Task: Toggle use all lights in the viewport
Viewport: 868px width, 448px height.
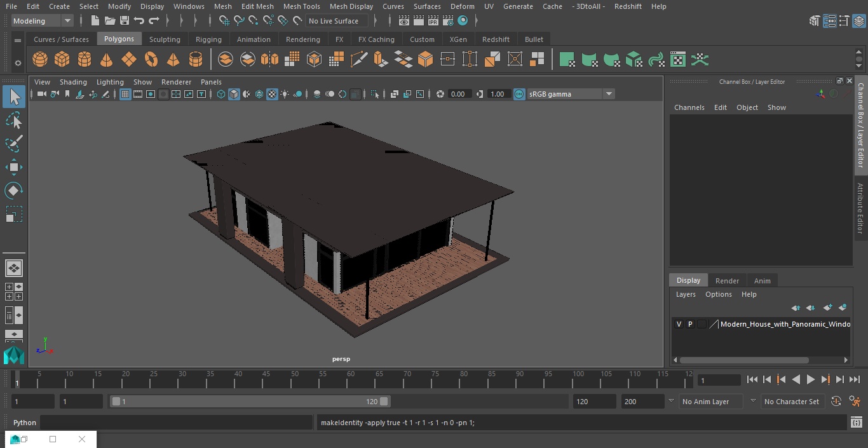Action: [285, 94]
